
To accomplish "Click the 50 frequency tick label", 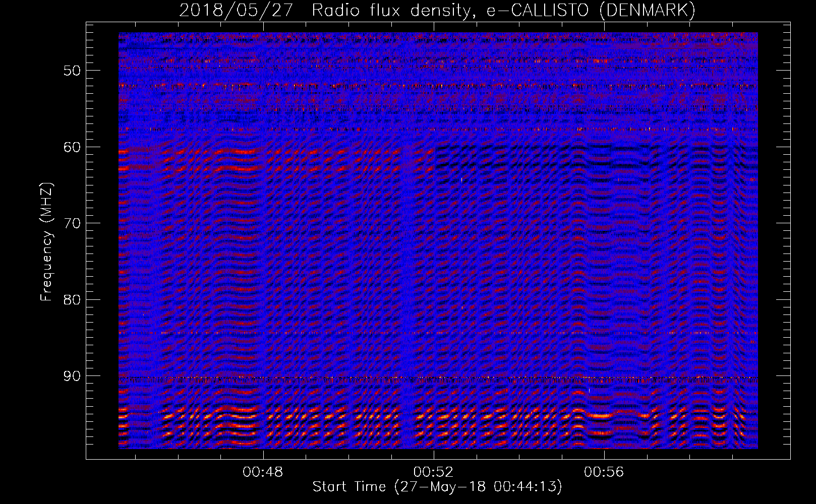I will [72, 71].
